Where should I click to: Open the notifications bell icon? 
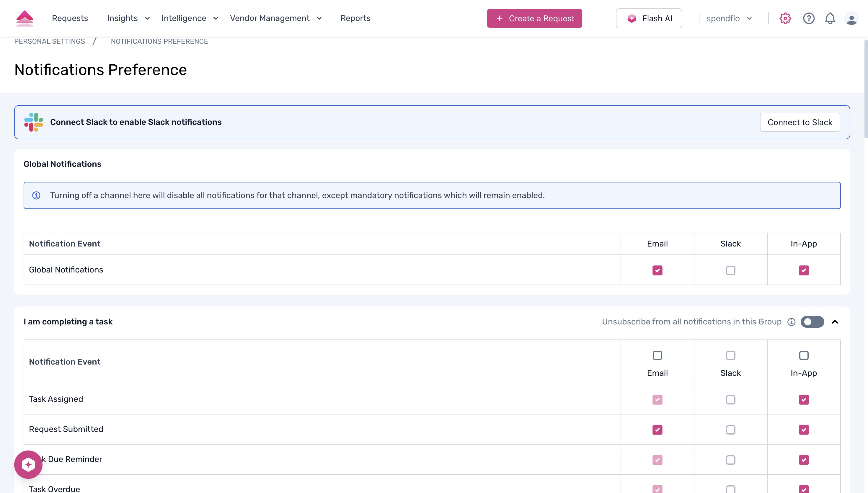click(x=830, y=18)
